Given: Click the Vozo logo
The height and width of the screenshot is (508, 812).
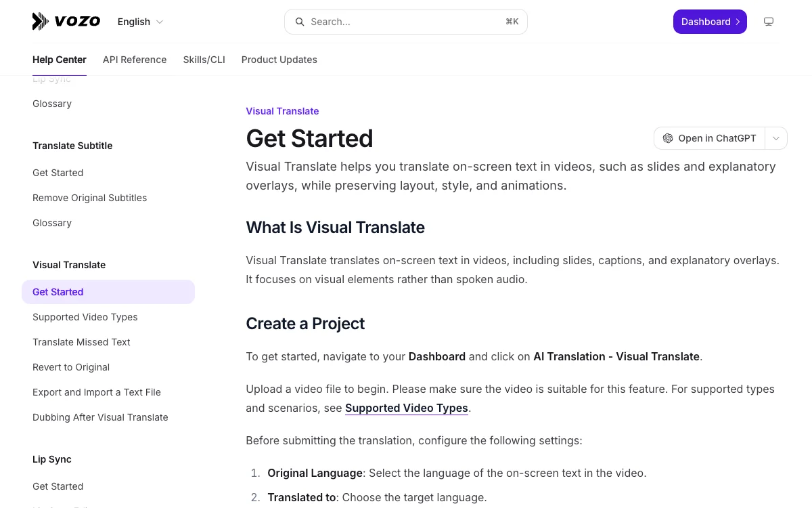Looking at the screenshot, I should tap(66, 22).
